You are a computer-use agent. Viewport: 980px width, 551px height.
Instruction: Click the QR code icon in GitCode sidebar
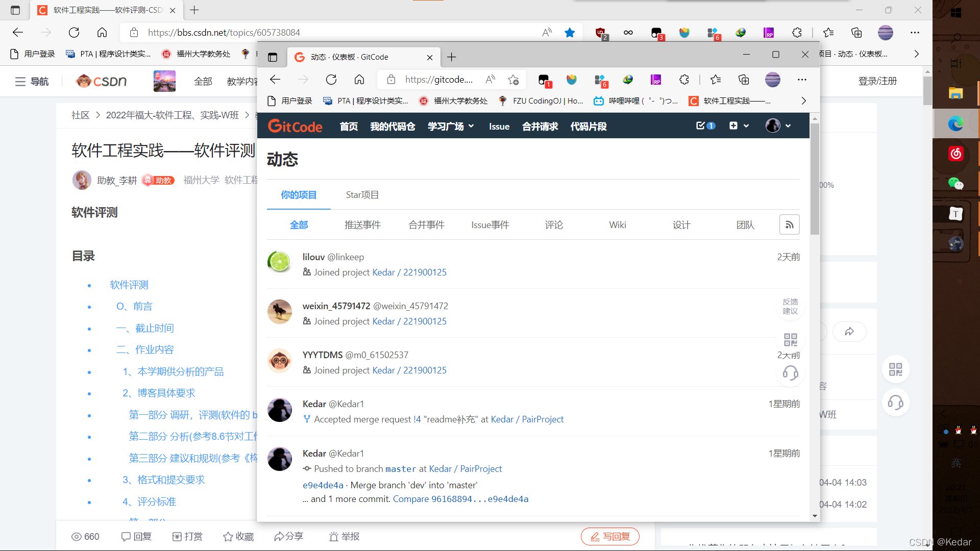click(x=790, y=340)
